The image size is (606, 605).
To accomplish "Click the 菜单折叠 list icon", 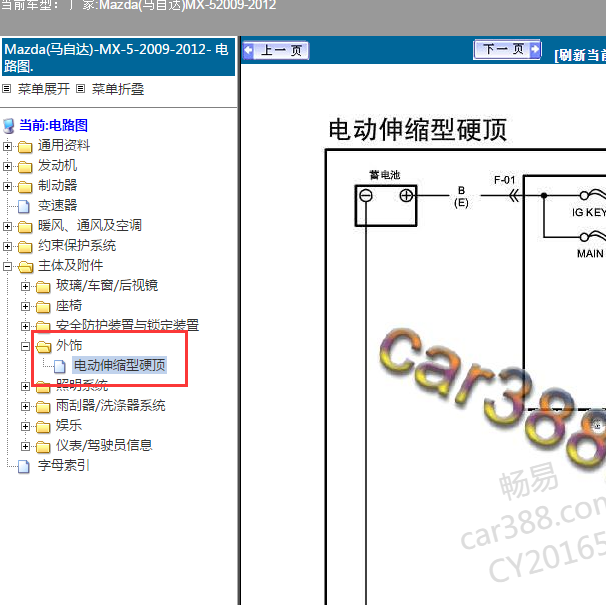I will point(80,89).
